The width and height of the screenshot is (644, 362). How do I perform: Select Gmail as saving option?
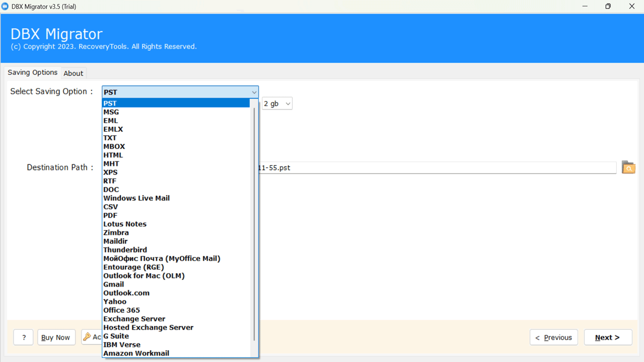pos(176,284)
